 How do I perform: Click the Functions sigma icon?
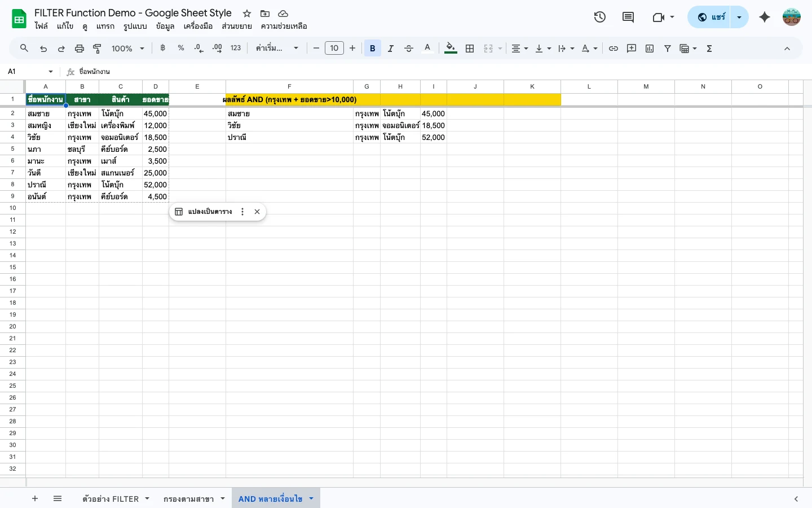point(709,49)
